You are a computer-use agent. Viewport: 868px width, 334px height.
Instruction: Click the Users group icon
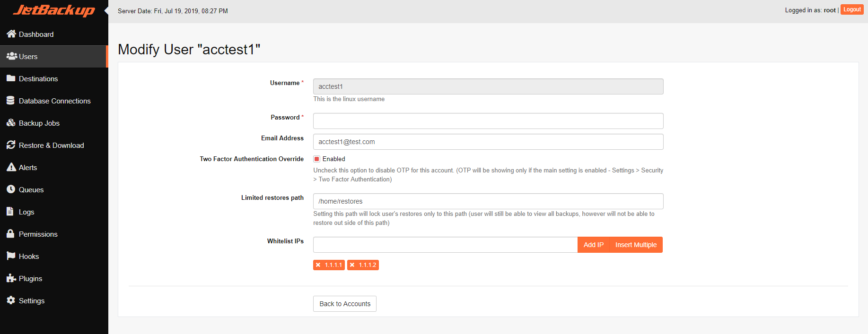coord(12,56)
